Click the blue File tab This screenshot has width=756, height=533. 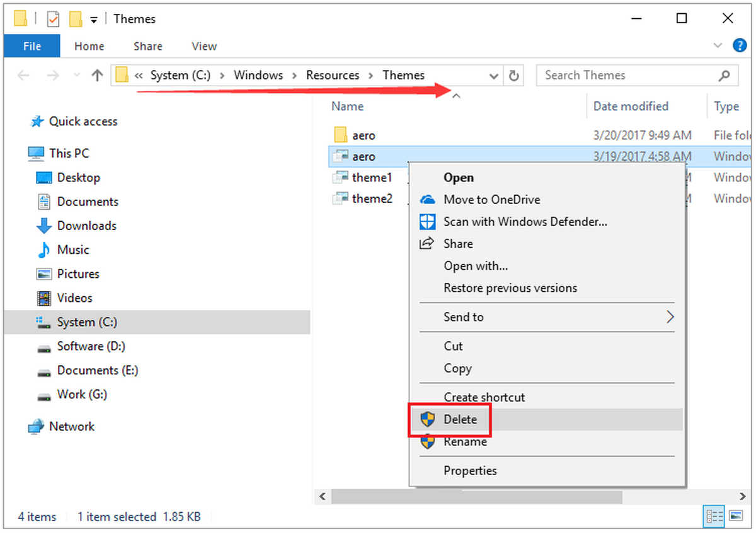32,46
